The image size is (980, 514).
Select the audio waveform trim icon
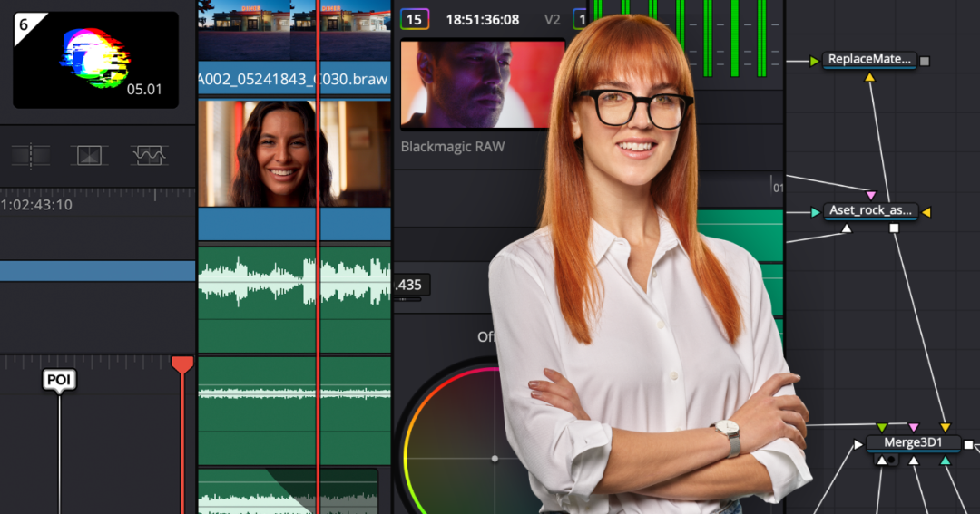click(149, 155)
